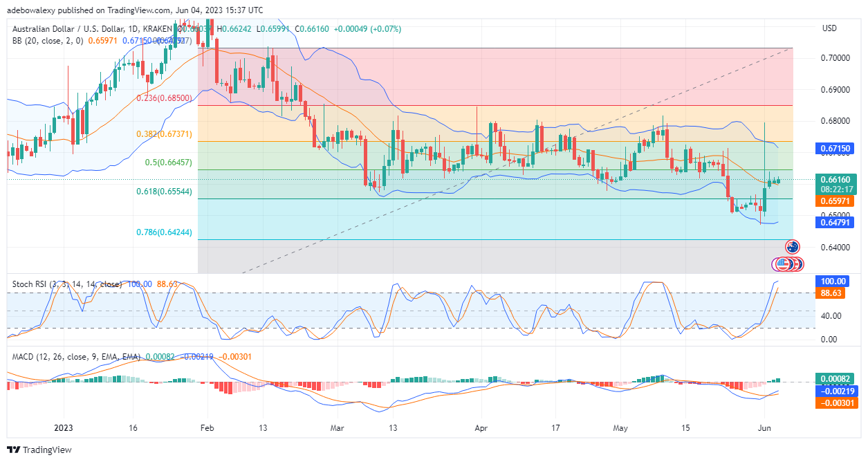868x462 pixels.
Task: Click the L0.65991 low value in header
Action: coord(274,29)
